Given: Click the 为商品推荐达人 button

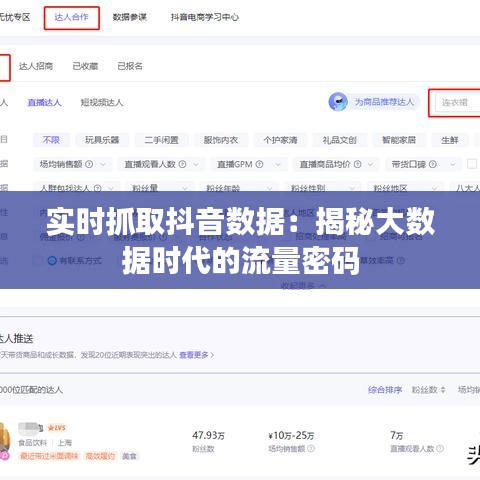Looking at the screenshot, I should coord(374,102).
